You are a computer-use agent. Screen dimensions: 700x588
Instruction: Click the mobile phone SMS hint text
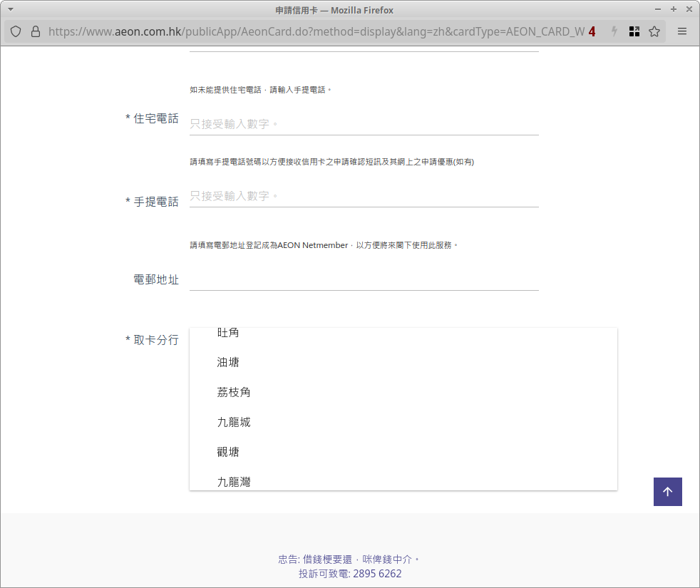331,162
